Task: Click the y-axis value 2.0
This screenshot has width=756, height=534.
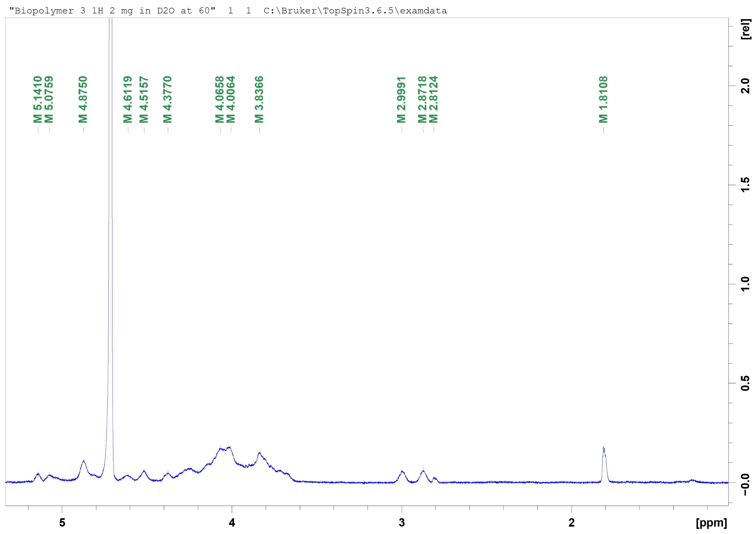Action: pyautogui.click(x=745, y=86)
